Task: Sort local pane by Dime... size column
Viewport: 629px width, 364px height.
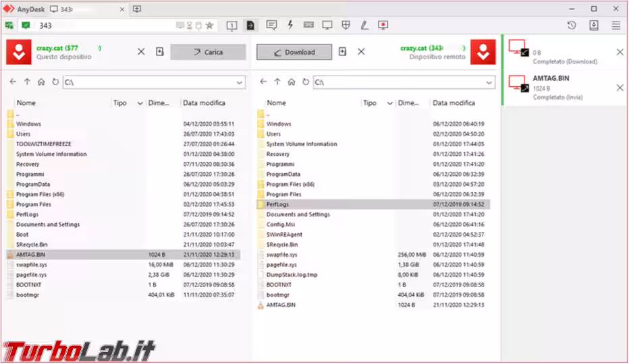Action: pyautogui.click(x=159, y=103)
